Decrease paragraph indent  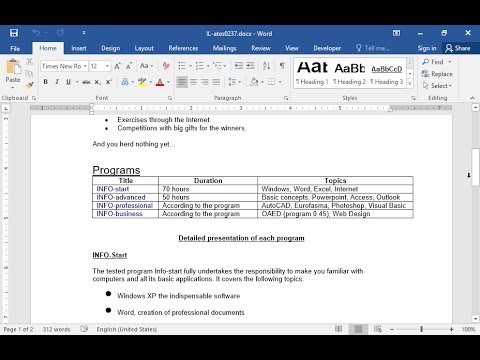click(239, 66)
